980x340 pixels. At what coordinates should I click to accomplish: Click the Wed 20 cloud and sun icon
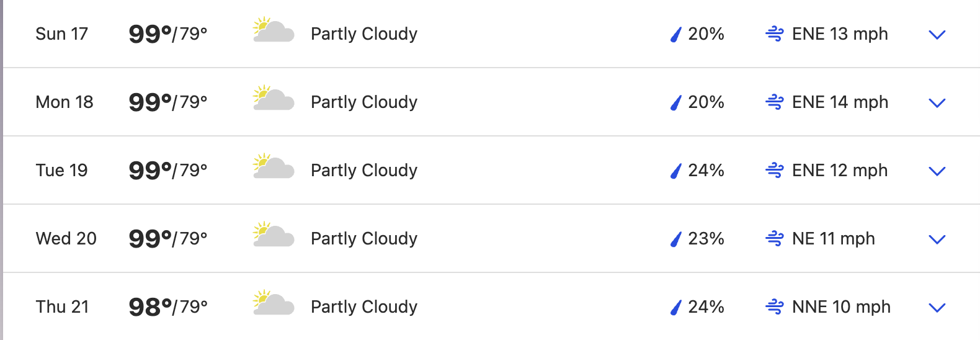(x=274, y=235)
